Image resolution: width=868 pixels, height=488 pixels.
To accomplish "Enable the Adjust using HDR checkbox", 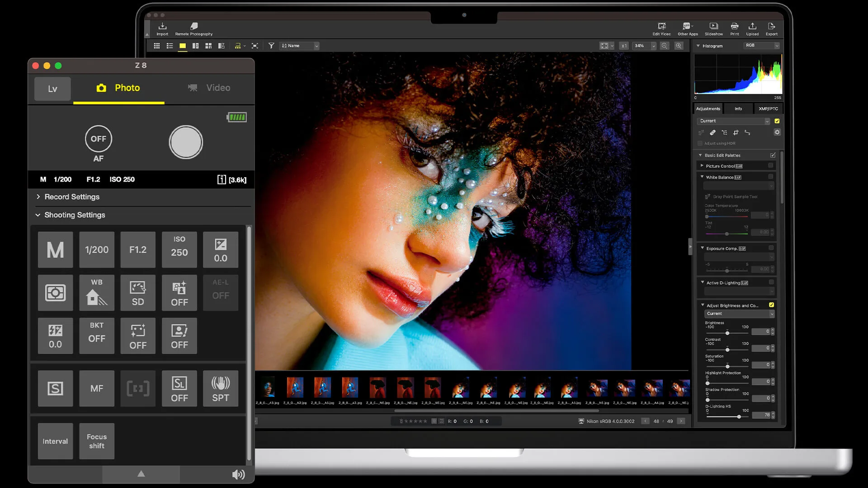I will [x=700, y=143].
